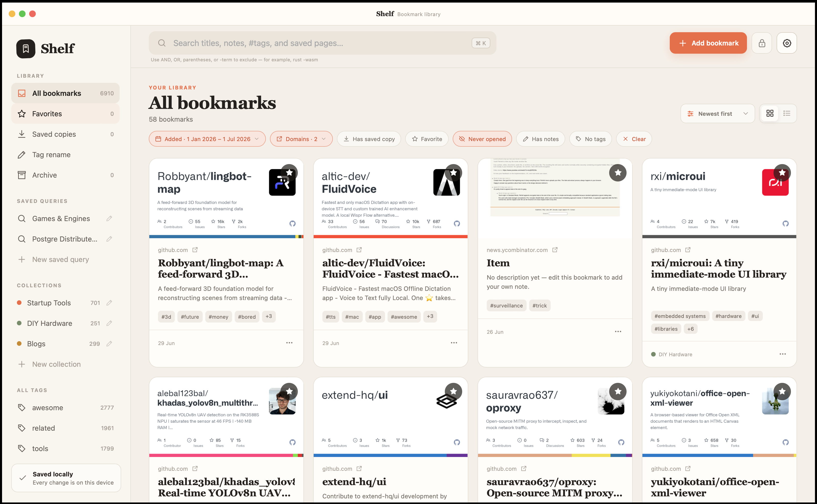Image resolution: width=817 pixels, height=504 pixels.
Task: Open external link icon for Robbyant/lingbot-map github.com
Action: (195, 250)
